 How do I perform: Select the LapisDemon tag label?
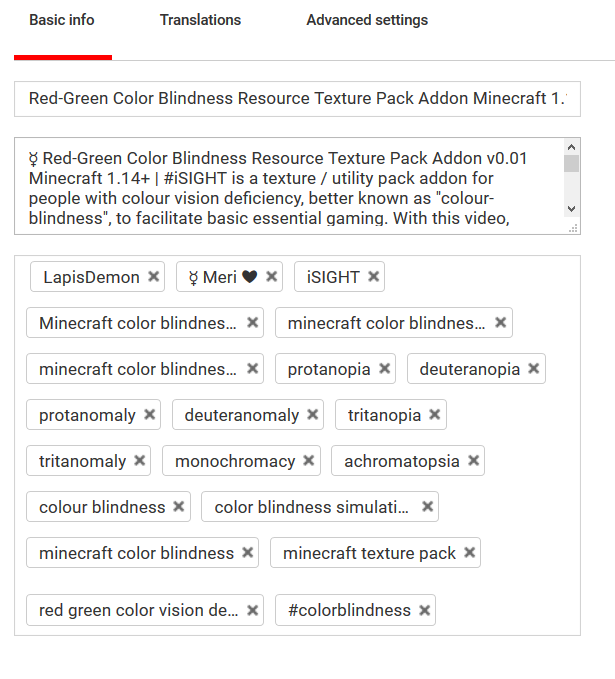click(x=91, y=277)
